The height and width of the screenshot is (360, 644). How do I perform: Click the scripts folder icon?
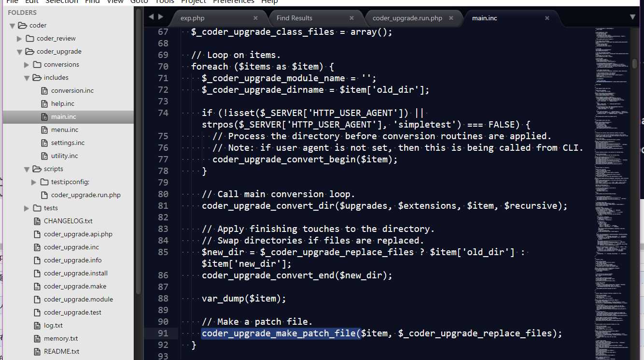[x=37, y=169]
